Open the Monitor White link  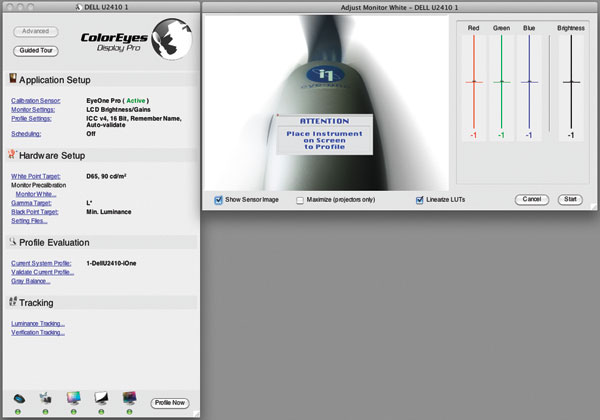coord(36,194)
